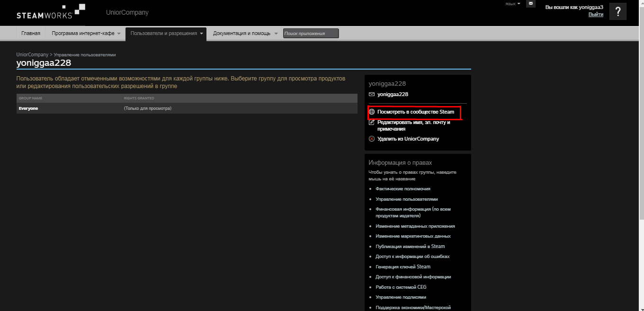644x311 pixels.
Task: Click the red X remove-user icon
Action: pyautogui.click(x=372, y=139)
